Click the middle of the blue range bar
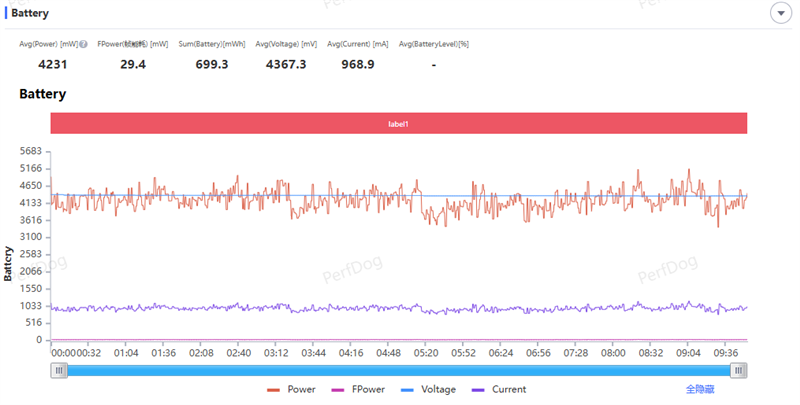Image resolution: width=800 pixels, height=405 pixels. click(x=399, y=370)
